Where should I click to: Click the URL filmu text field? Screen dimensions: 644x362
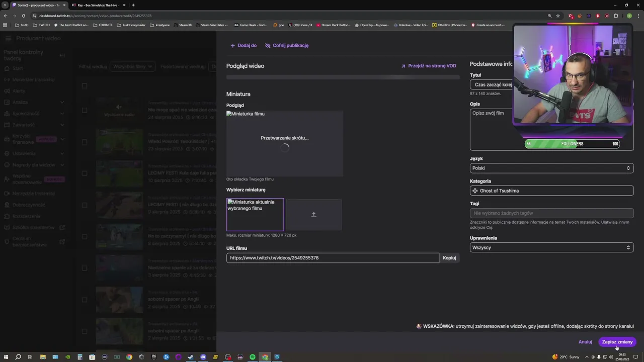333,258
